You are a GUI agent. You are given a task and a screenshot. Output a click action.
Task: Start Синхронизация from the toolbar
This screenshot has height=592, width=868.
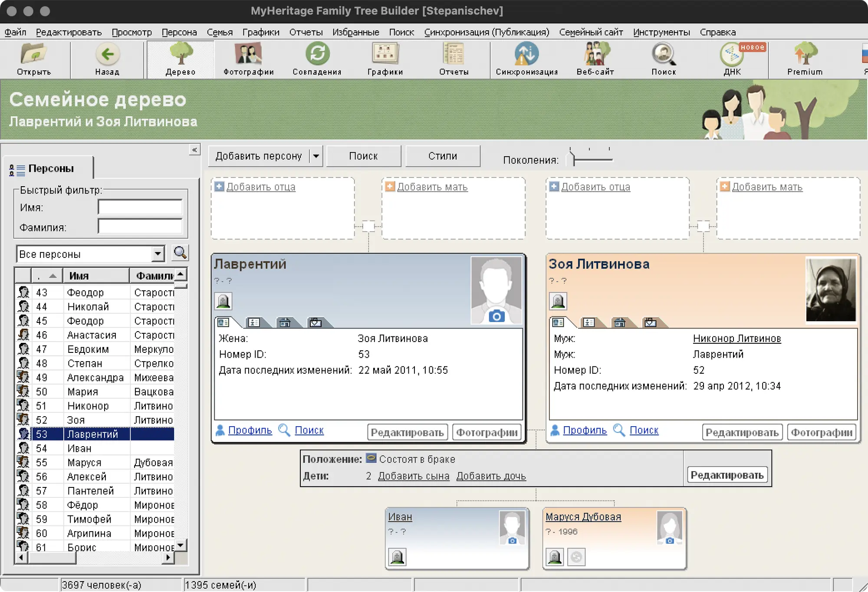coord(526,59)
